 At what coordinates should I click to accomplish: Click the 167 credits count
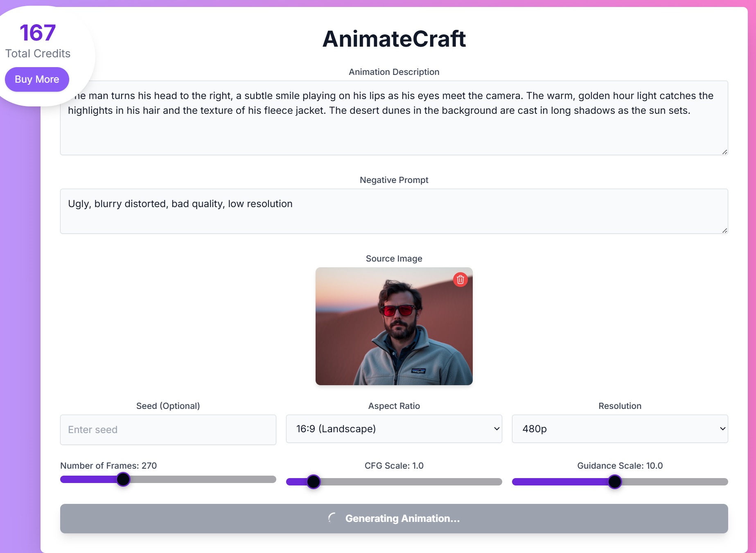(x=38, y=33)
